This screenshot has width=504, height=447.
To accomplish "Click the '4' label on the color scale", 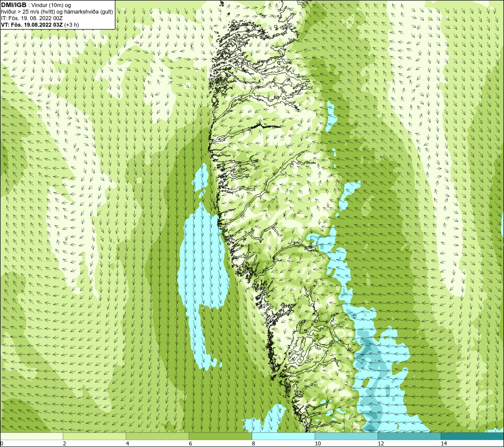I will click(x=128, y=443).
